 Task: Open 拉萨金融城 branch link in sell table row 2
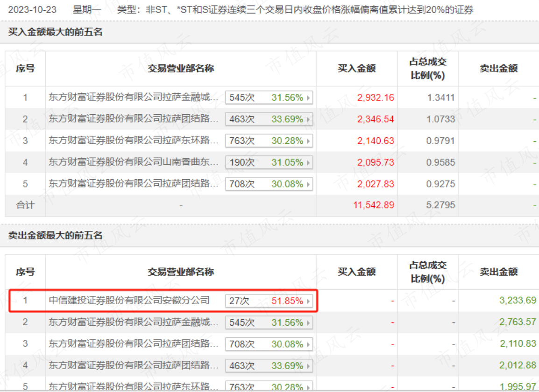134,322
